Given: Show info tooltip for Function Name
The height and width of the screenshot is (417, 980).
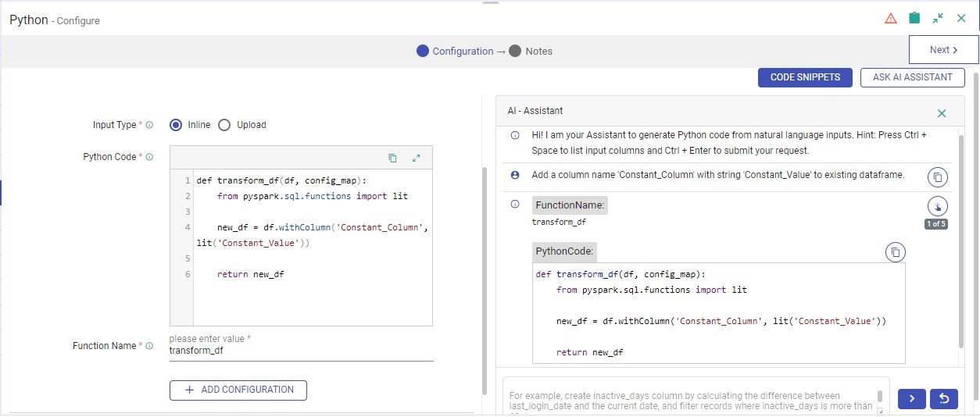Looking at the screenshot, I should [x=149, y=346].
